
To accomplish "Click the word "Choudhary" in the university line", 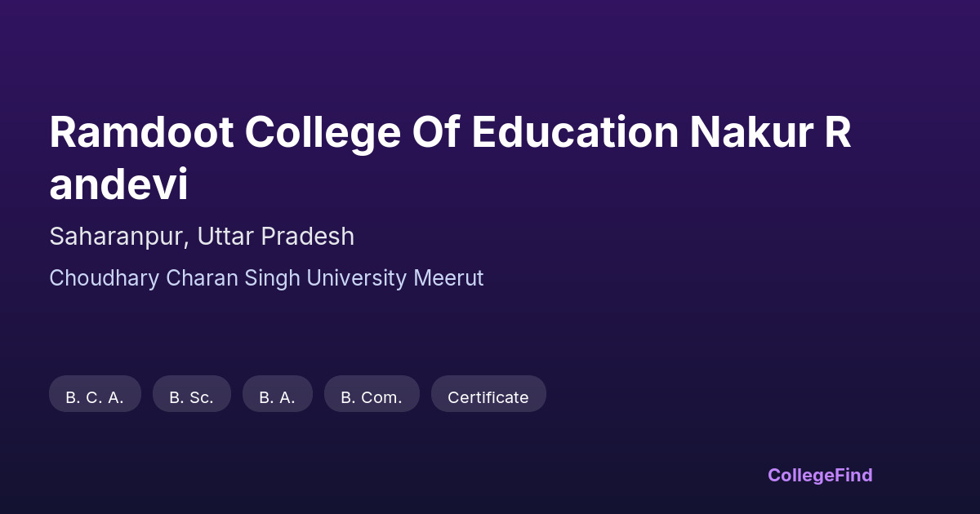I will point(105,278).
